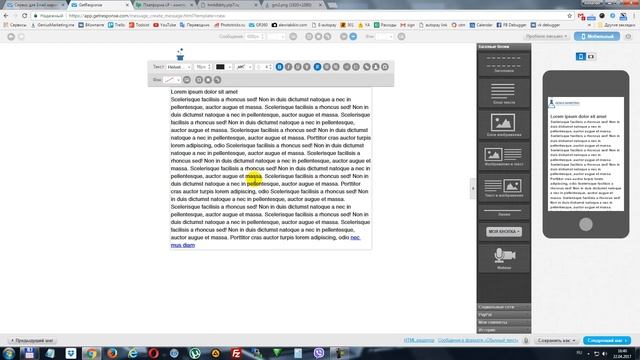
Task: Click the mus diam link in text
Action: [x=182, y=245]
